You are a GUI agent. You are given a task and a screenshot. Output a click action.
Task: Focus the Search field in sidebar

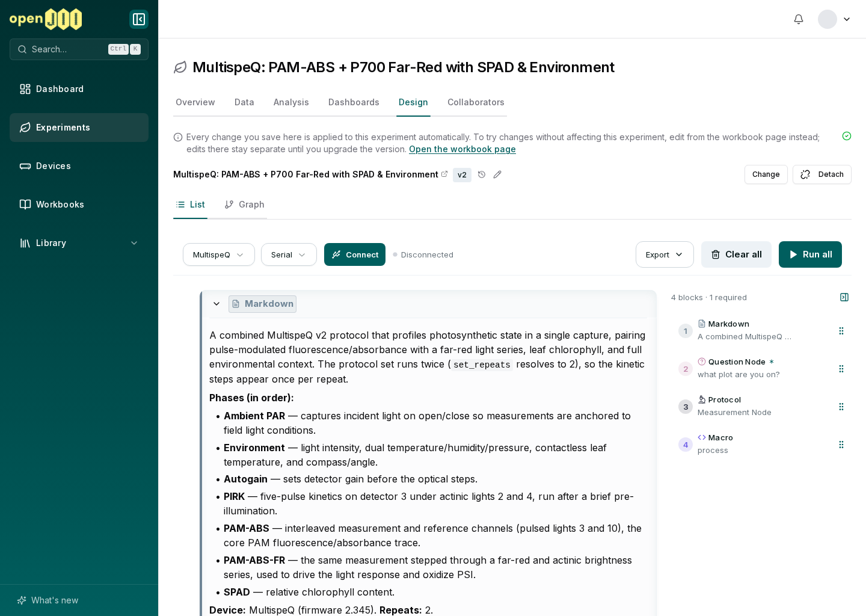point(79,49)
